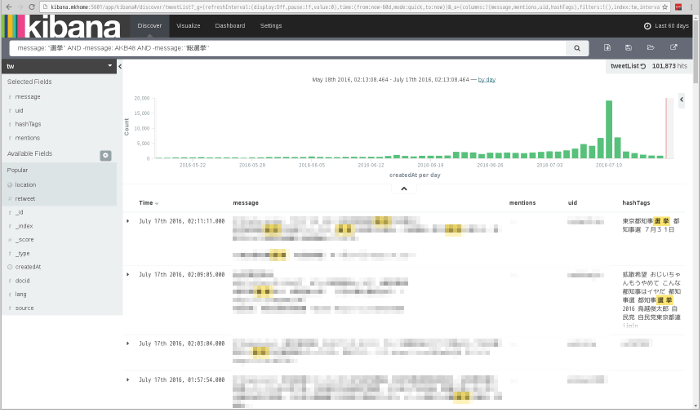Click the search magnifier button
This screenshot has width=700, height=410.
click(577, 48)
